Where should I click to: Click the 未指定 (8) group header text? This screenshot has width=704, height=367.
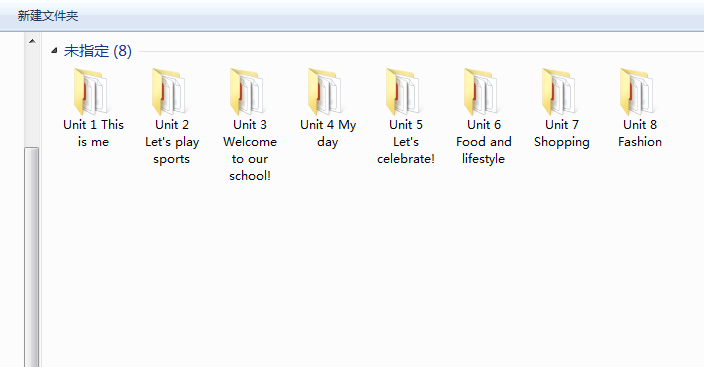98,51
